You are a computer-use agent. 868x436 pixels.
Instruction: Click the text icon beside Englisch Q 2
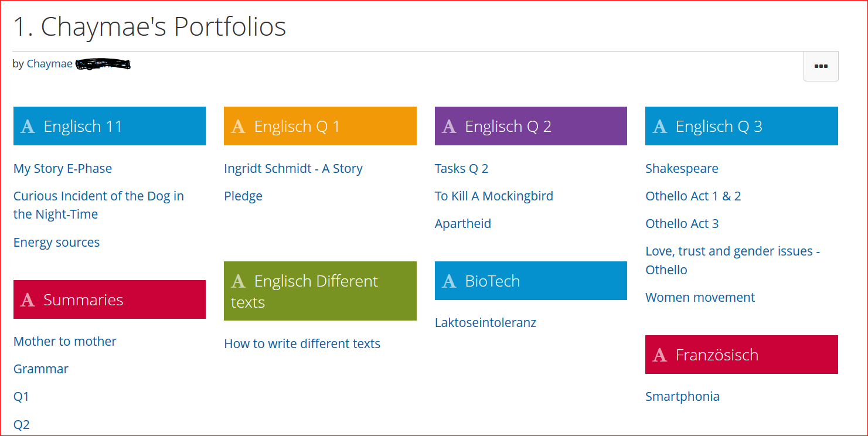pyautogui.click(x=449, y=127)
